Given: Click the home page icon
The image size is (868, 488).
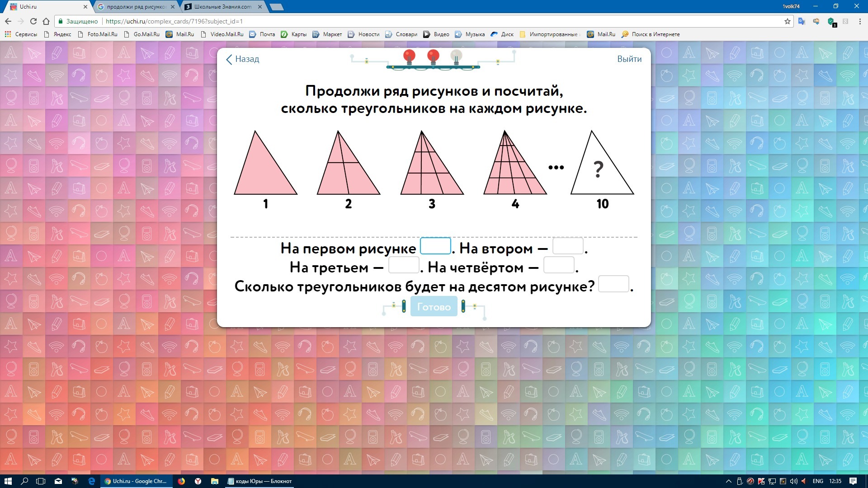Looking at the screenshot, I should pyautogui.click(x=46, y=21).
